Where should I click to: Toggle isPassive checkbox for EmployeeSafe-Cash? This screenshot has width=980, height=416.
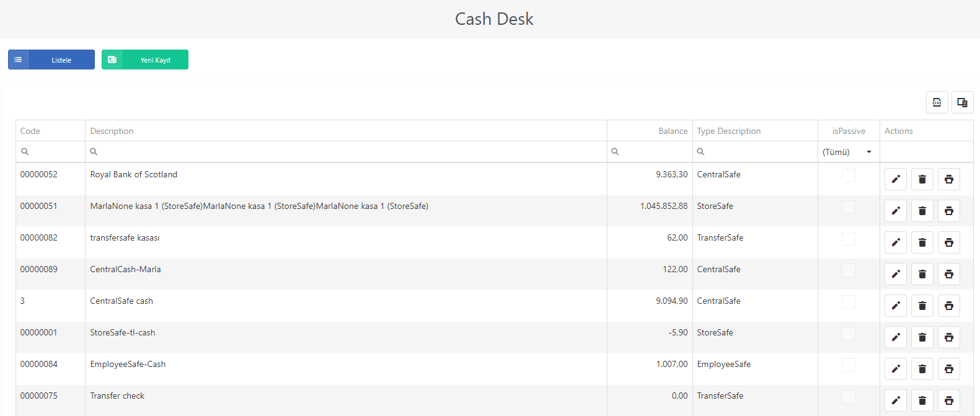849,365
